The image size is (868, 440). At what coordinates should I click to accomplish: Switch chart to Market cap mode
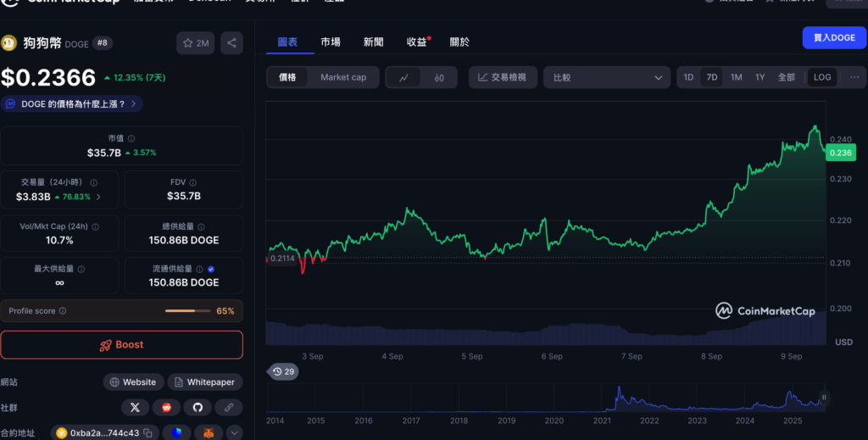[343, 77]
